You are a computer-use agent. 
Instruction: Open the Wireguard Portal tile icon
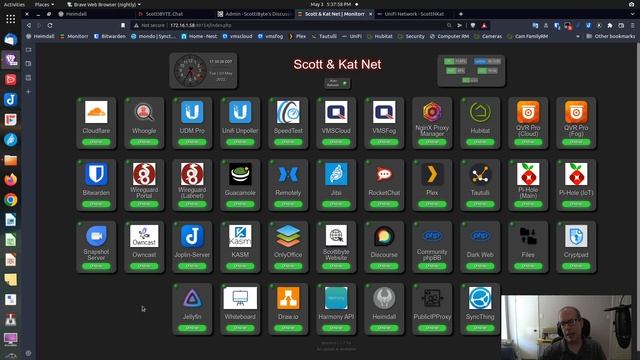144,174
